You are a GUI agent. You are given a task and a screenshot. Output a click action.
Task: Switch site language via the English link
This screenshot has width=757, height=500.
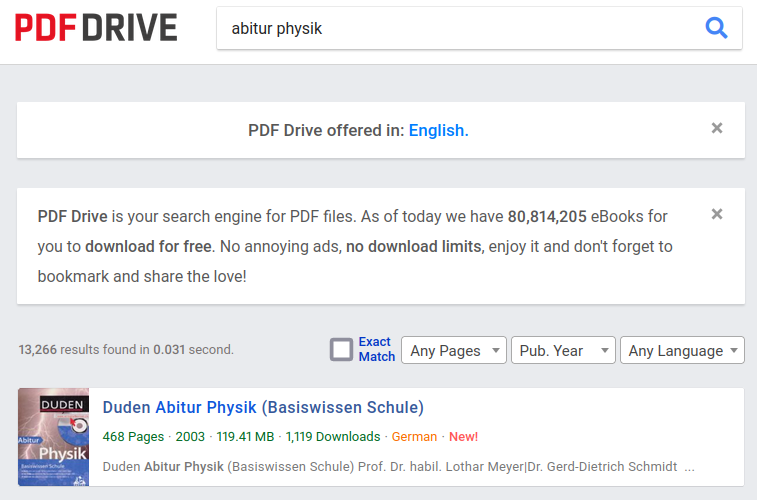coord(436,130)
